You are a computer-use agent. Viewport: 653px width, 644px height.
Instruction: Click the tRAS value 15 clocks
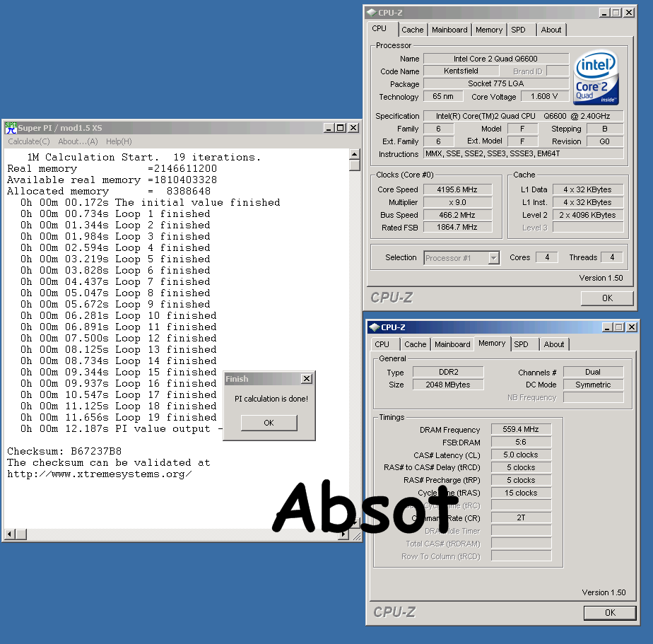pos(521,493)
